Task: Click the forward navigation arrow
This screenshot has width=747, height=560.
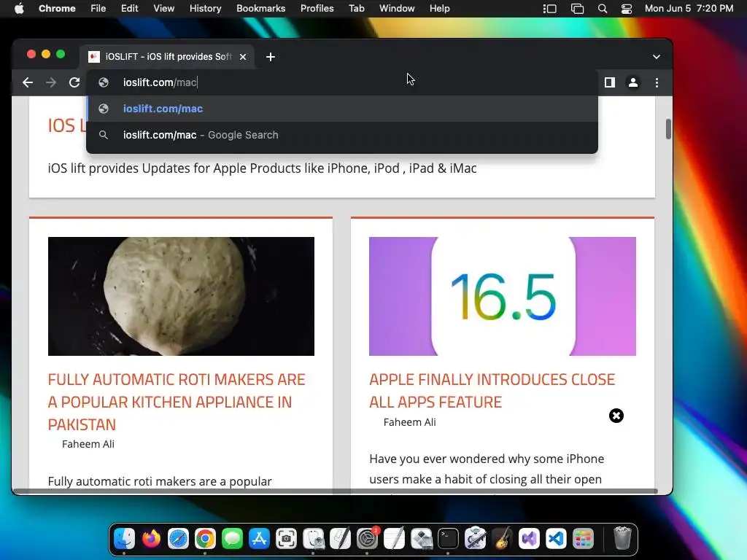Action: 51,82
